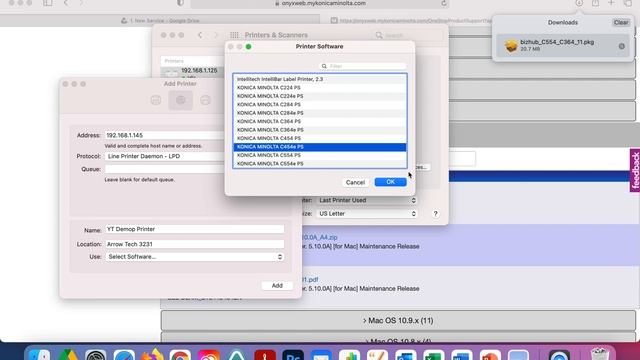Viewport: 640px width, 360px height.
Task: Select KONICA MINOLTA C224e PS
Action: [x=320, y=96]
